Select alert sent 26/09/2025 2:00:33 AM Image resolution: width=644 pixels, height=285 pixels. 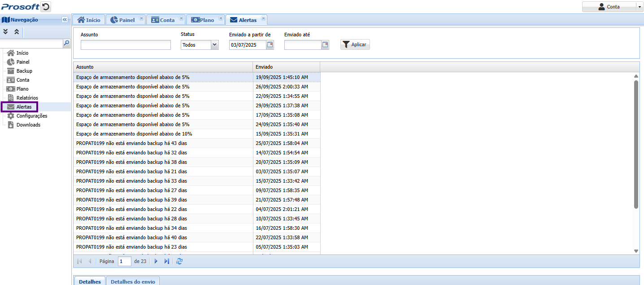click(x=197, y=87)
